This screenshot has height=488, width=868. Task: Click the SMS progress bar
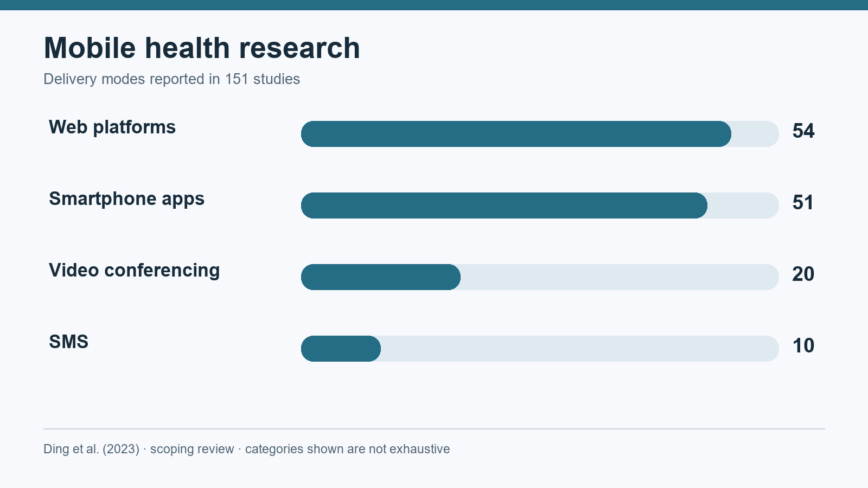point(540,349)
